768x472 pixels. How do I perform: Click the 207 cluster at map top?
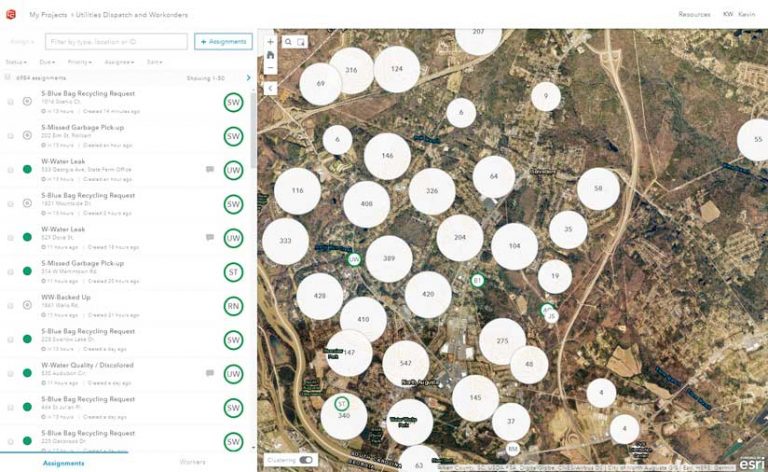click(479, 39)
